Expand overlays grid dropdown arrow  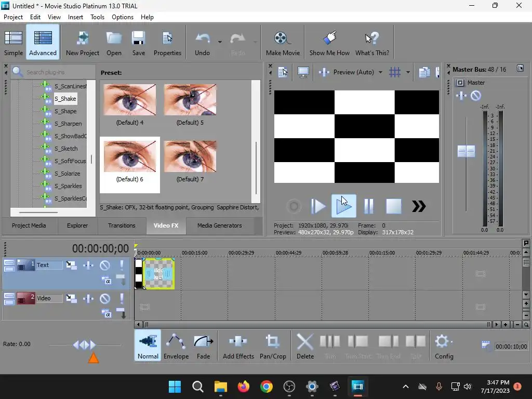(x=408, y=72)
